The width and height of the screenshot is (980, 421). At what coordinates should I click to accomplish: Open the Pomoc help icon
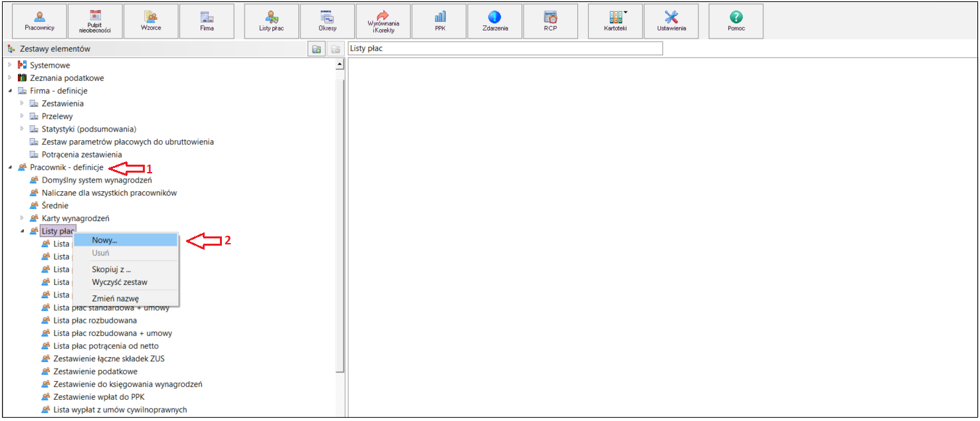click(x=736, y=21)
